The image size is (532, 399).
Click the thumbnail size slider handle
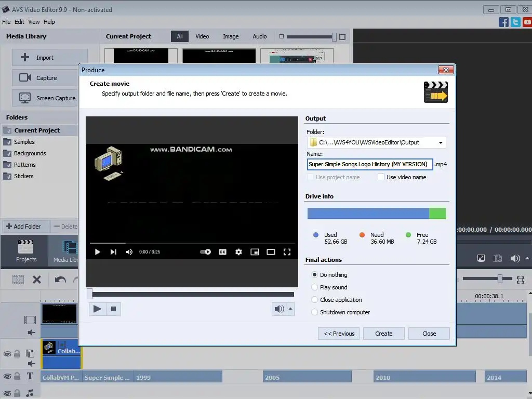(334, 37)
